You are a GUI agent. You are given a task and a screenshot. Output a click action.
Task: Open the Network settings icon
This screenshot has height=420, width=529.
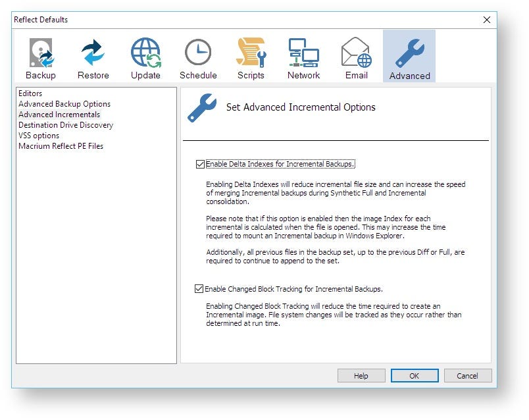click(x=303, y=53)
